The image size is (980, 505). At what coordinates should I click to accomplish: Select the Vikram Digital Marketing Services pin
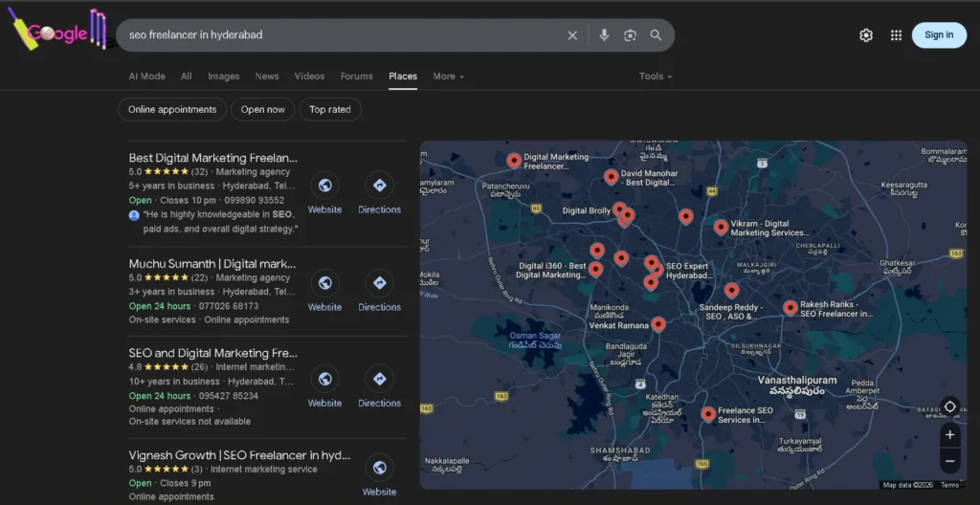pyautogui.click(x=721, y=227)
